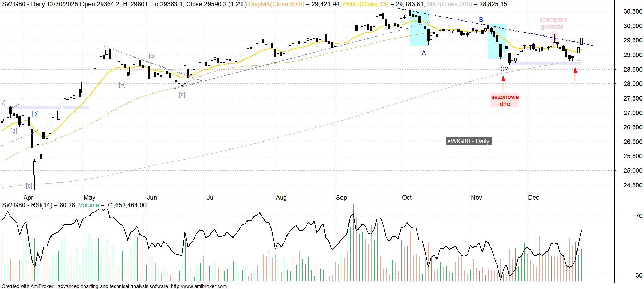Select the "C?" wave label
The height and width of the screenshot is (289, 644).
[x=504, y=70]
